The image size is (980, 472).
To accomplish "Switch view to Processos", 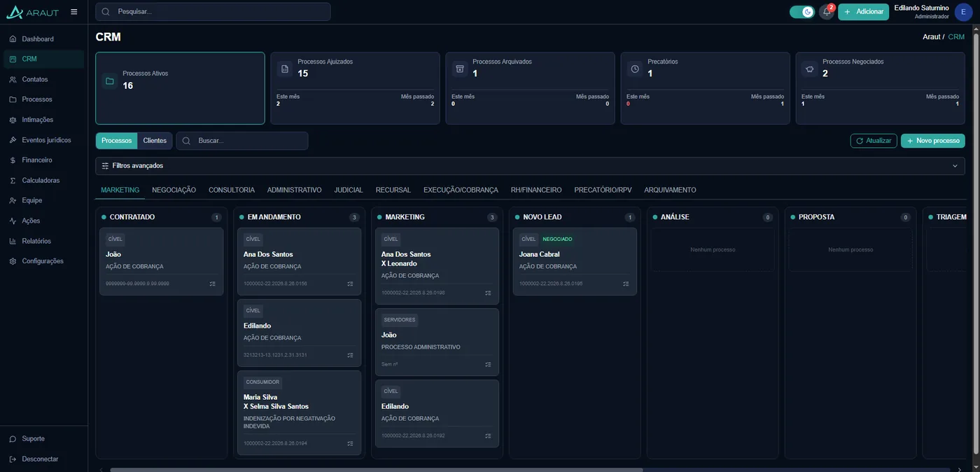I will tap(117, 141).
